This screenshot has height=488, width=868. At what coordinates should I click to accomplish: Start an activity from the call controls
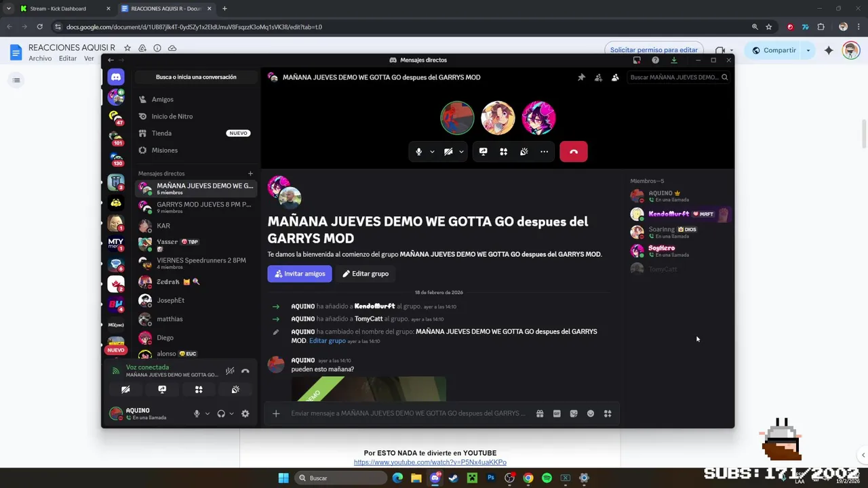coord(503,152)
